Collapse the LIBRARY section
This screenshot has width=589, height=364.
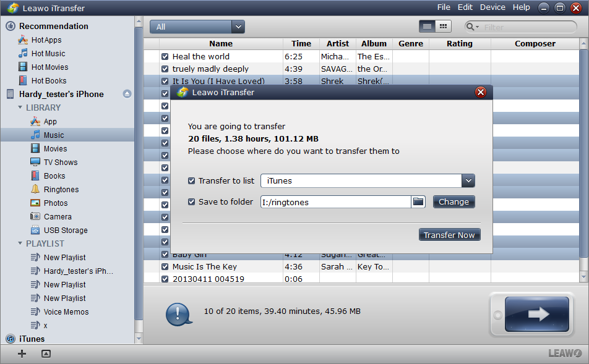[x=20, y=108]
